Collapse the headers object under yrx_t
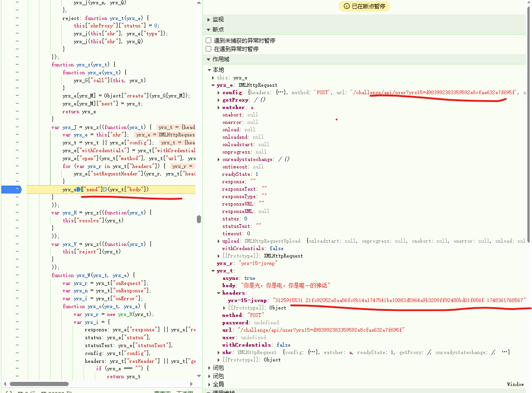This screenshot has width=532, height=393. pyautogui.click(x=219, y=293)
